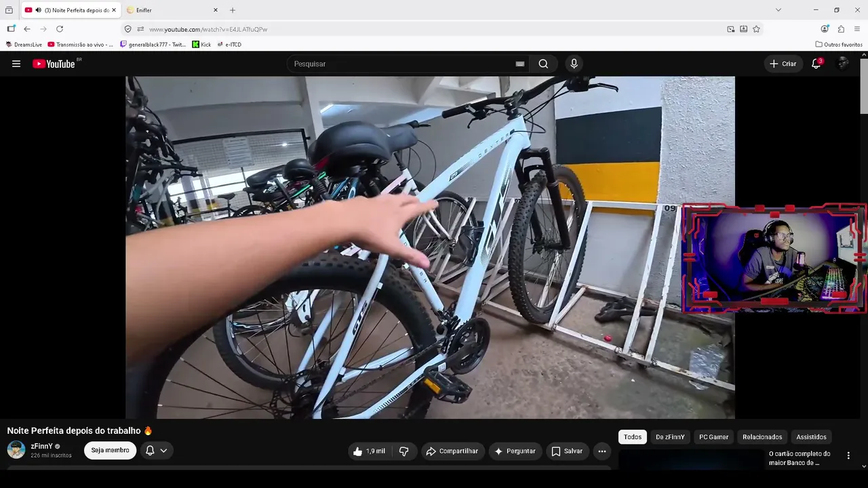868x488 pixels.
Task: Open the browser profile account icon
Action: click(825, 29)
